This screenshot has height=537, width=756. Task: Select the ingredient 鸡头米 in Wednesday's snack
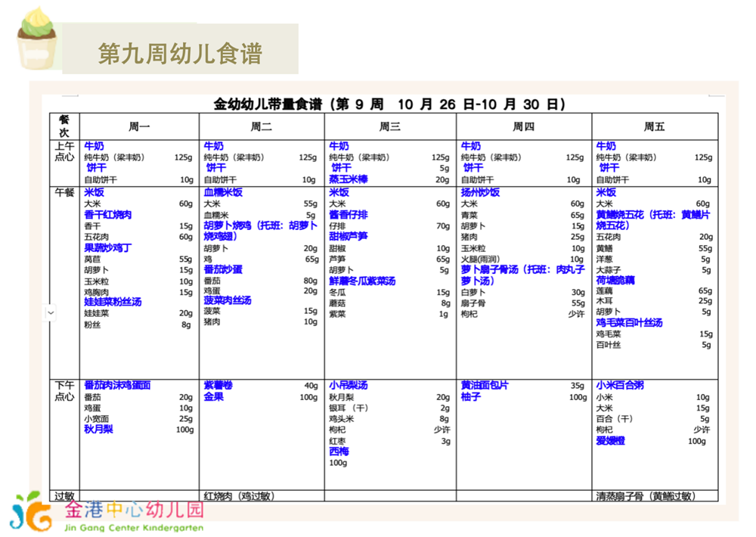(342, 419)
